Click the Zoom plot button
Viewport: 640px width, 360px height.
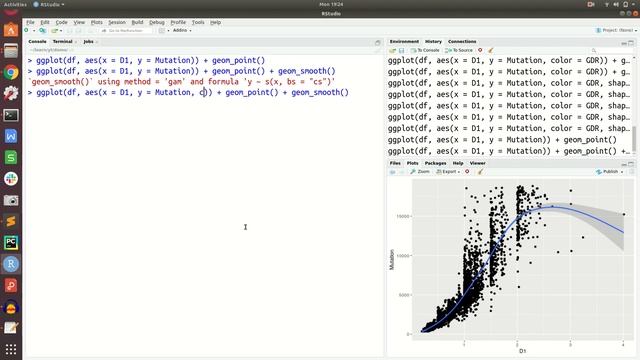(x=420, y=172)
